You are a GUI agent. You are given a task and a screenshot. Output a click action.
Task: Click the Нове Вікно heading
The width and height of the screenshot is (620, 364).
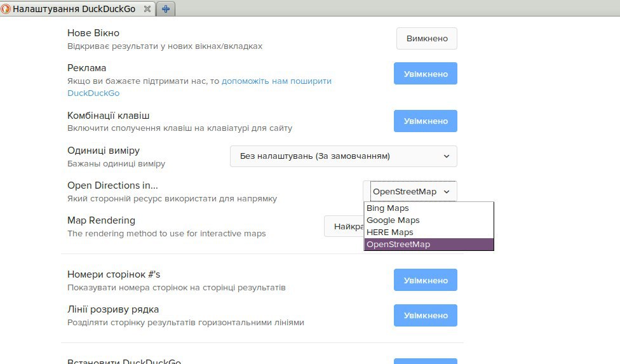pos(93,33)
